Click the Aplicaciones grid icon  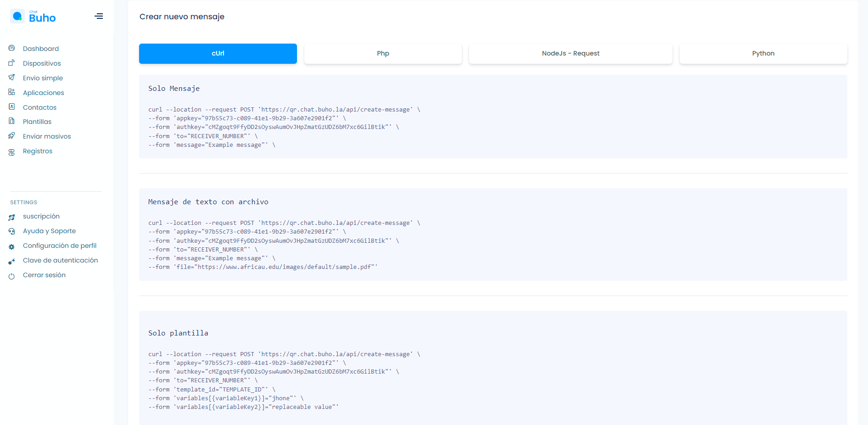(12, 92)
